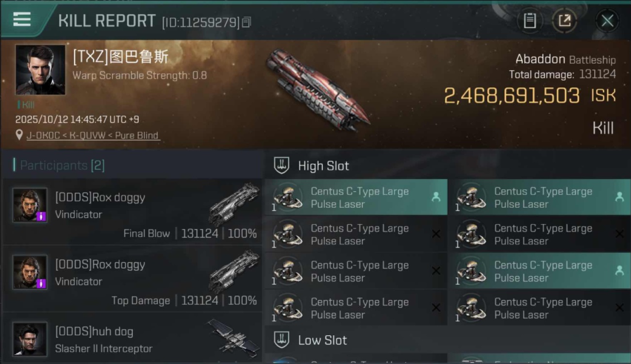Click the High Slot shield icon
Screen dimensions: 631x364
tap(282, 165)
